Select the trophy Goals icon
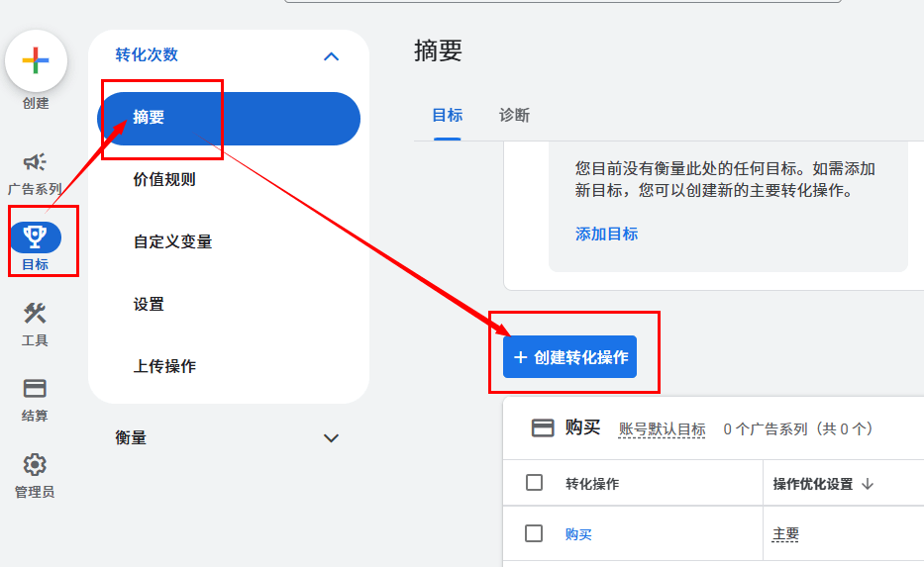 click(x=35, y=237)
